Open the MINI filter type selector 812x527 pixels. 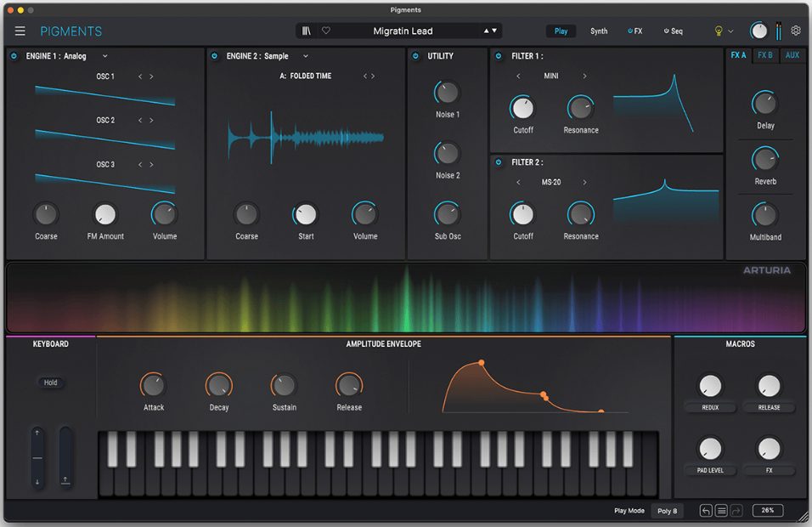(x=551, y=76)
